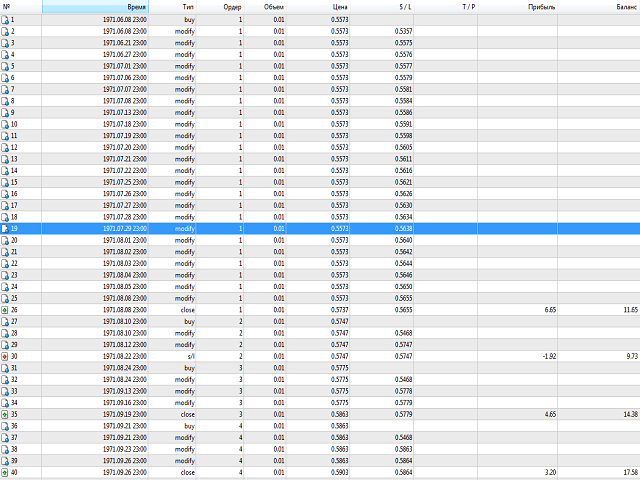Viewport: 640px width, 480px height.
Task: Click the red s/l icon in row 30
Action: tap(5, 356)
